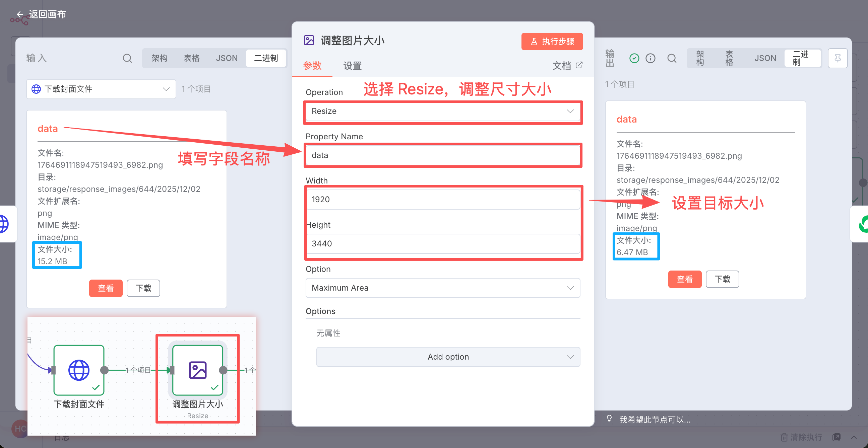Switch output view to 表格
This screenshot has width=868, height=448.
(x=729, y=58)
